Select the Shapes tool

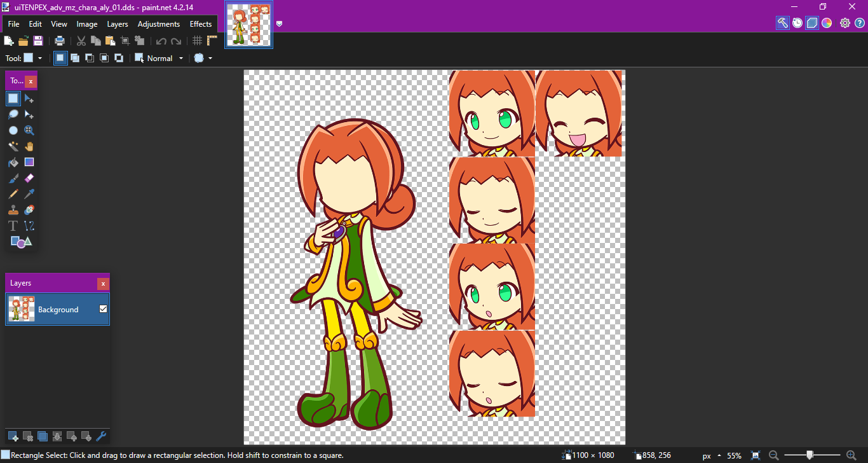click(x=21, y=242)
